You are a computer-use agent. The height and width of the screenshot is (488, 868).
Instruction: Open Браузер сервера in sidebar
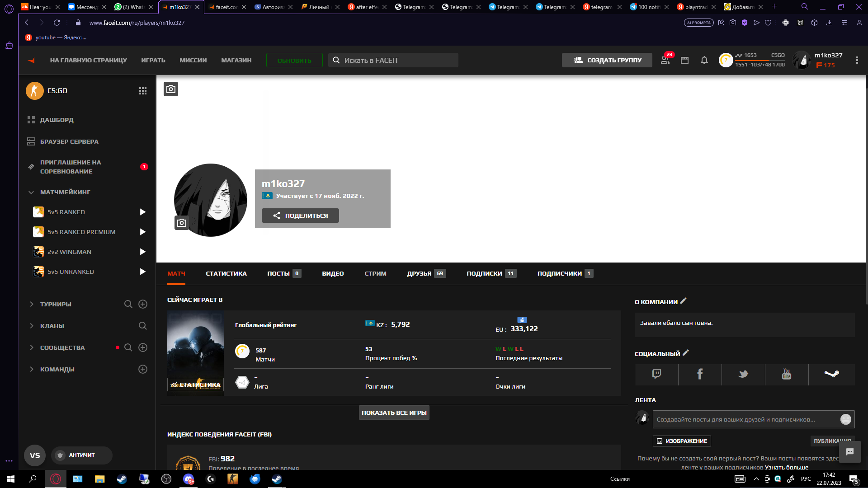tap(69, 141)
